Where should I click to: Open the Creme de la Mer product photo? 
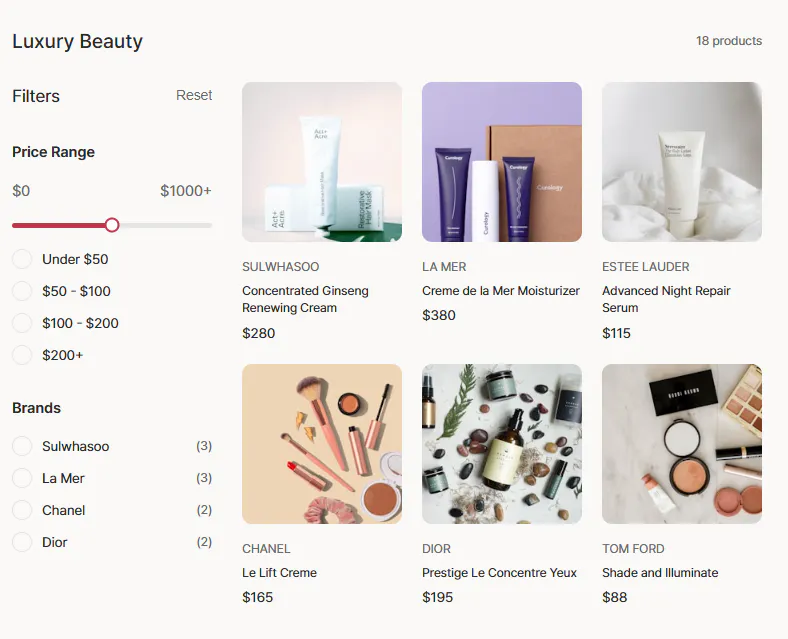pos(502,162)
